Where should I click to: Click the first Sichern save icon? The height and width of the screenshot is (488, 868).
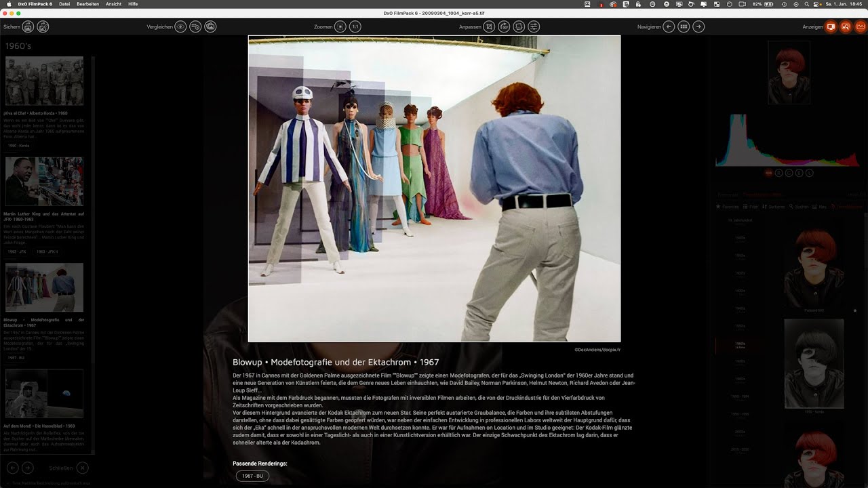click(28, 27)
